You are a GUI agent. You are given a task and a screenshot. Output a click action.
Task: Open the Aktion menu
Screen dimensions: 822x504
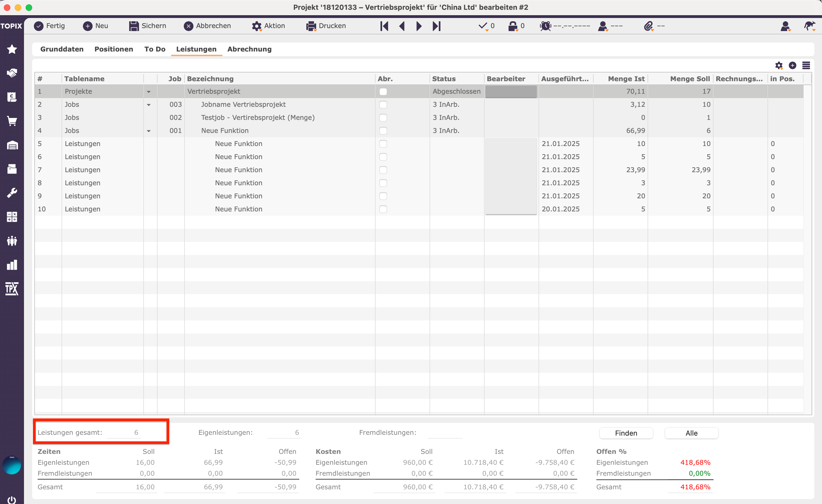coord(268,26)
